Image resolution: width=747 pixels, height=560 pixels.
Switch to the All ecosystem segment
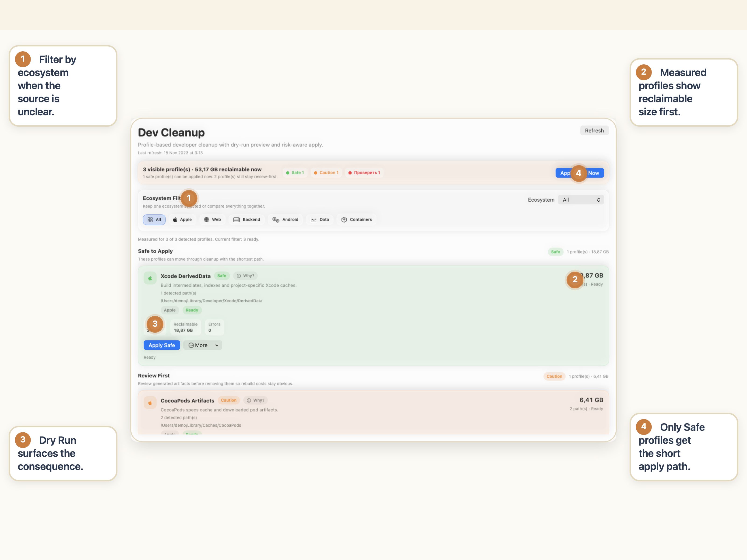coord(154,219)
